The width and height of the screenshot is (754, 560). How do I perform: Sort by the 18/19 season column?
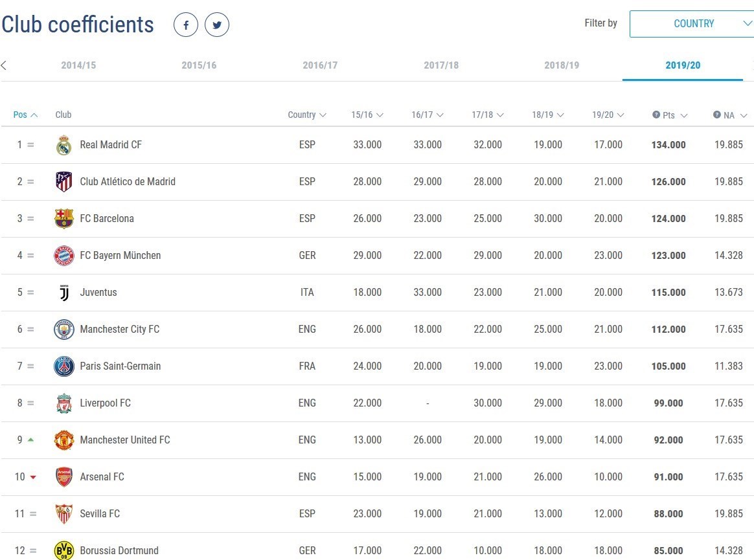tap(547, 115)
